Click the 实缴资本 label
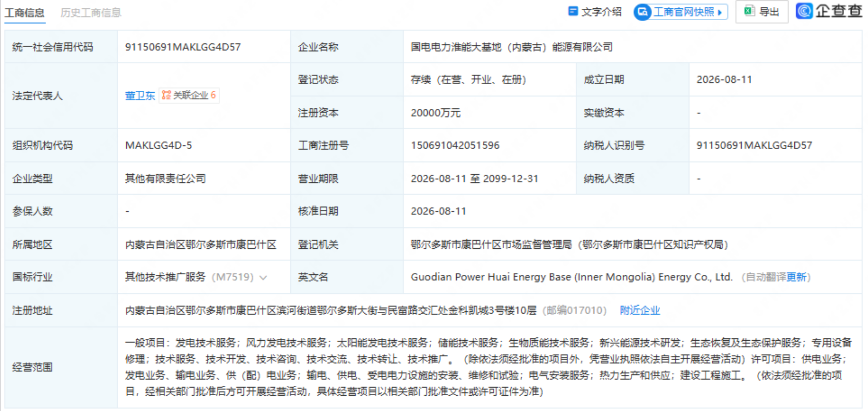 pos(604,113)
